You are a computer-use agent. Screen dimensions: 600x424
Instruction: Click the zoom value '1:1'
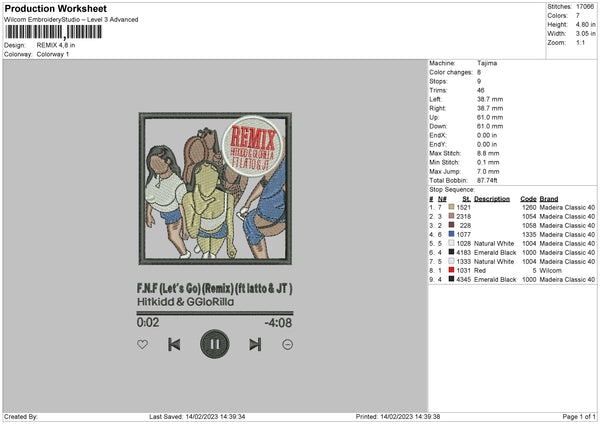(x=580, y=42)
